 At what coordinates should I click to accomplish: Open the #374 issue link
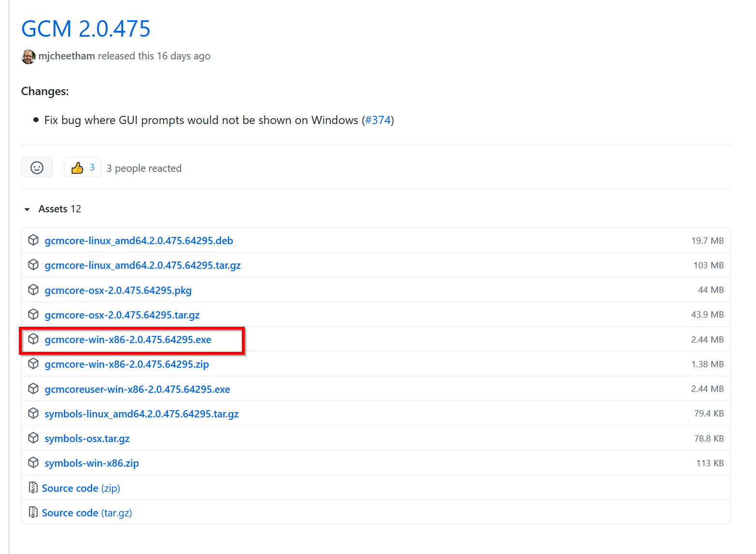pos(378,120)
